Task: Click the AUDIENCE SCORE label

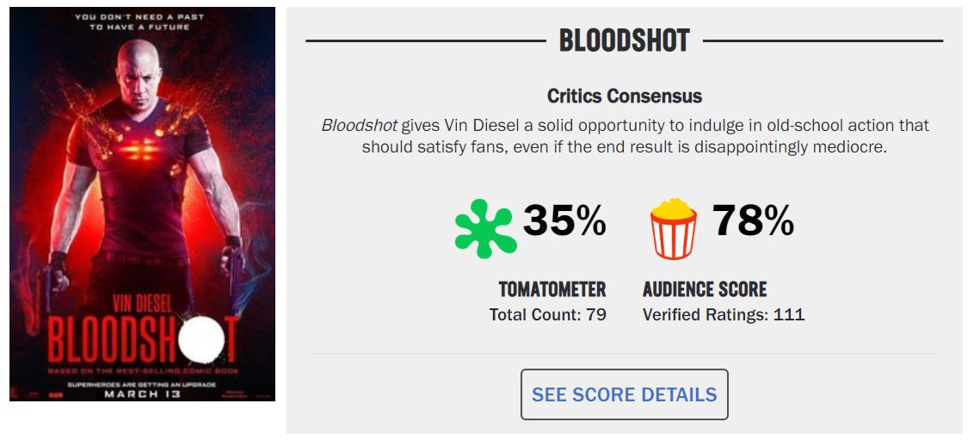Action: tap(705, 289)
